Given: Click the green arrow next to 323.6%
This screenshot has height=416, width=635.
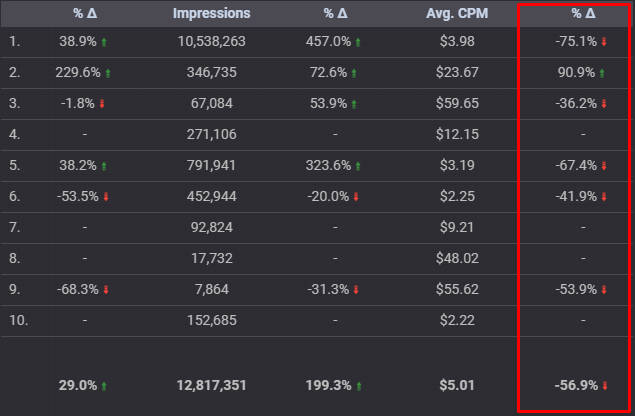Looking at the screenshot, I should pyautogui.click(x=358, y=166).
